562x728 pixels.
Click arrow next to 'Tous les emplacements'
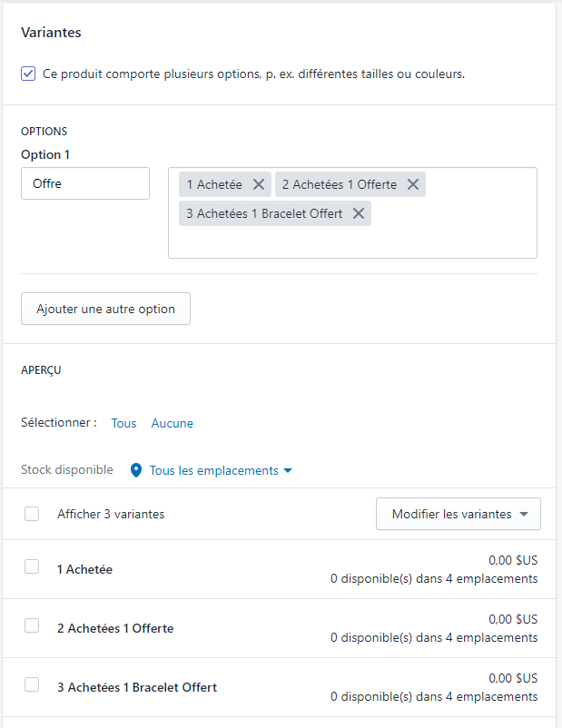[288, 471]
